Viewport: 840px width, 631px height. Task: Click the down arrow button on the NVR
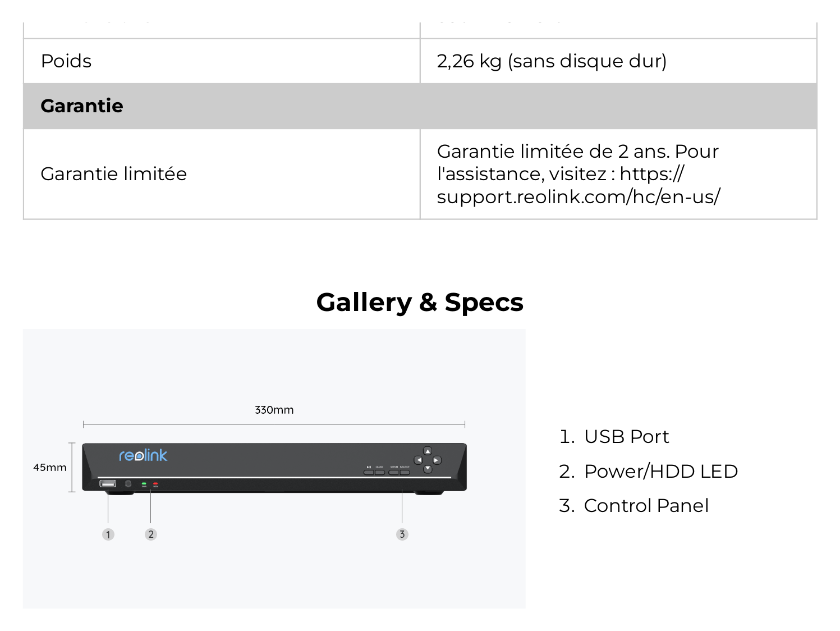[x=428, y=469]
